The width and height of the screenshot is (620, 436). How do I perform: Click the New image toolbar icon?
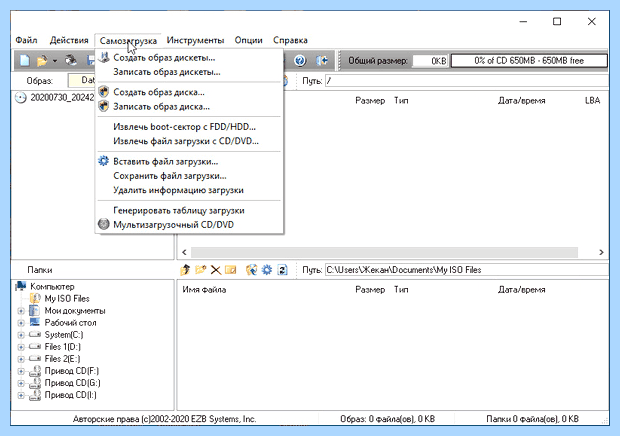25,60
